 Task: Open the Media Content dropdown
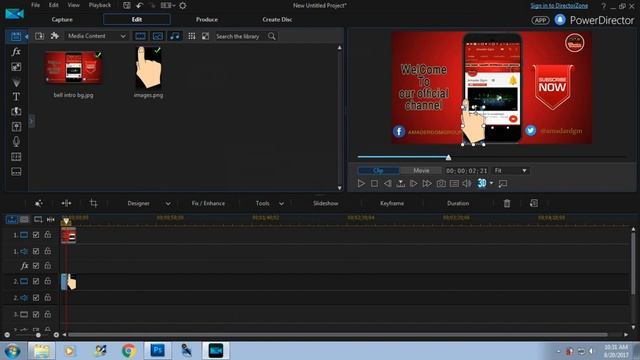(97, 36)
